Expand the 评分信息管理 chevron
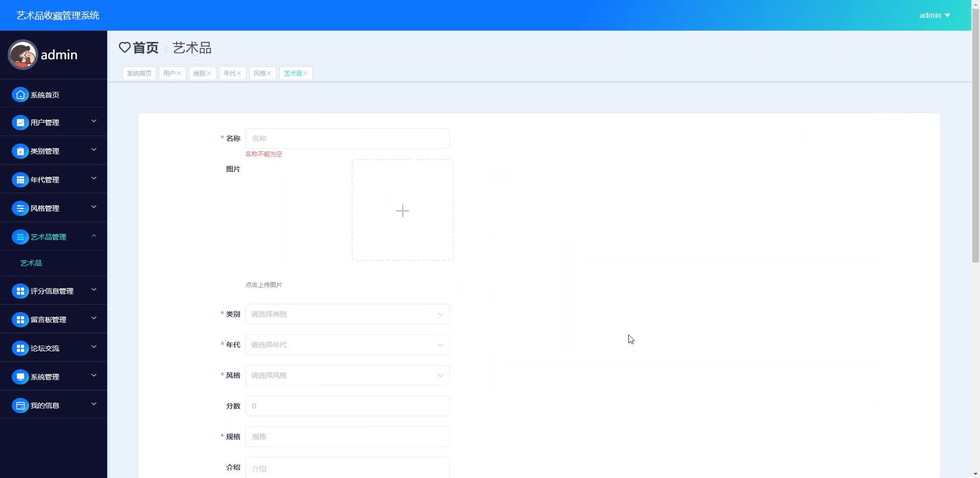 coord(94,290)
